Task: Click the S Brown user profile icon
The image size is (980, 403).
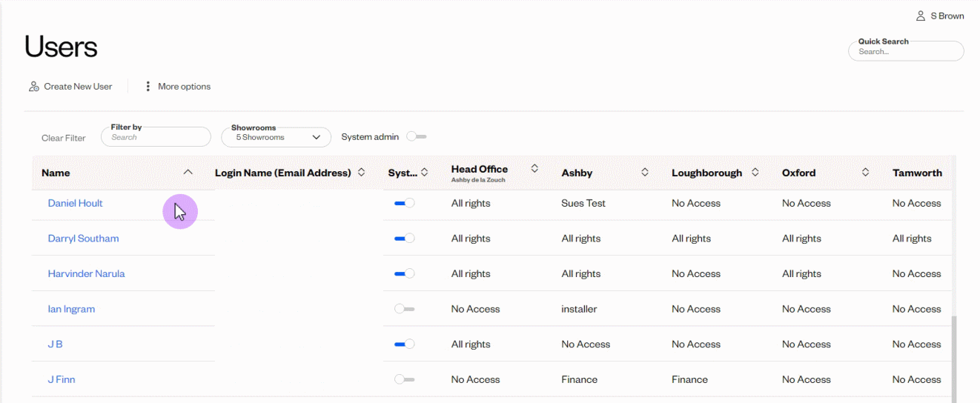Action: click(920, 16)
